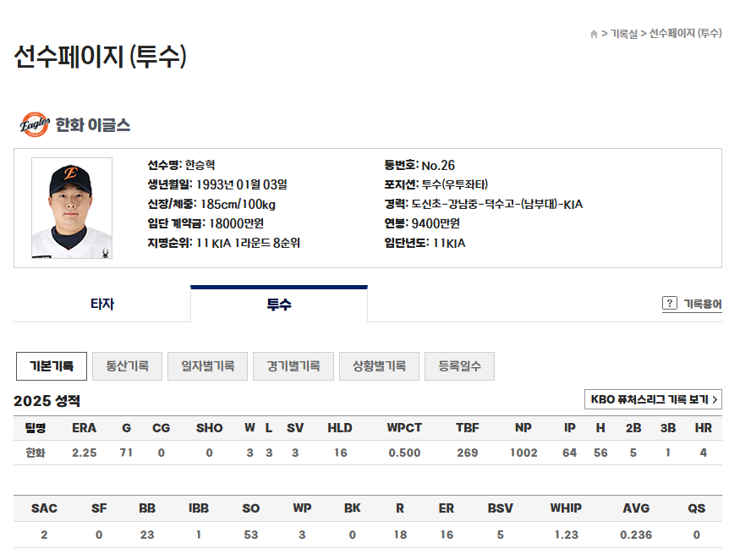Switch to the 타자 tab
The image size is (740, 560).
tap(101, 302)
